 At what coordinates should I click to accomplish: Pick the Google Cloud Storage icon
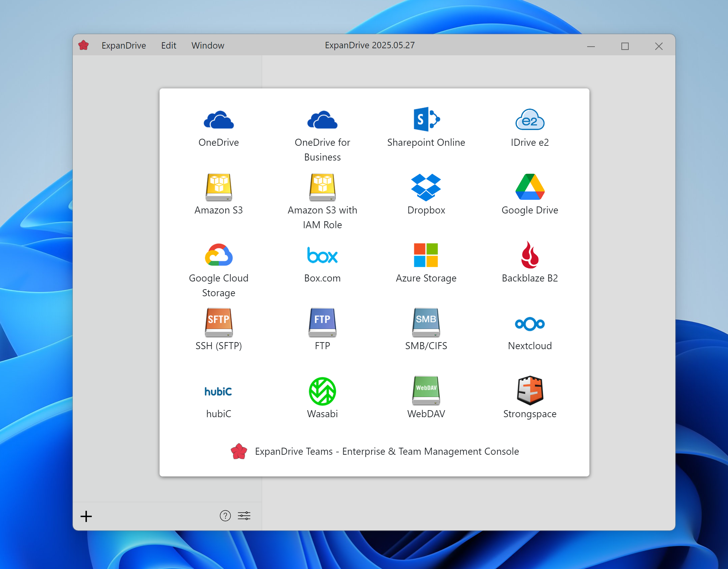pyautogui.click(x=219, y=255)
